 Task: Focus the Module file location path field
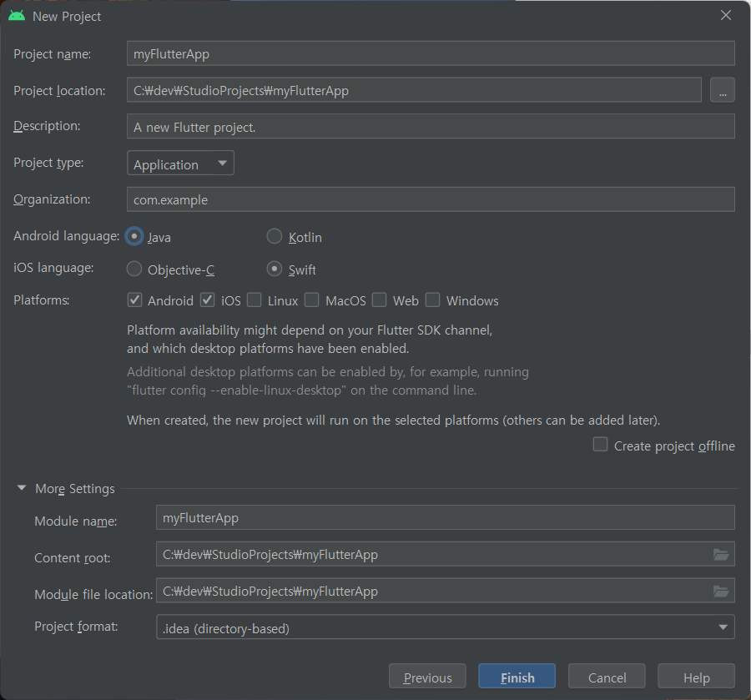point(446,591)
